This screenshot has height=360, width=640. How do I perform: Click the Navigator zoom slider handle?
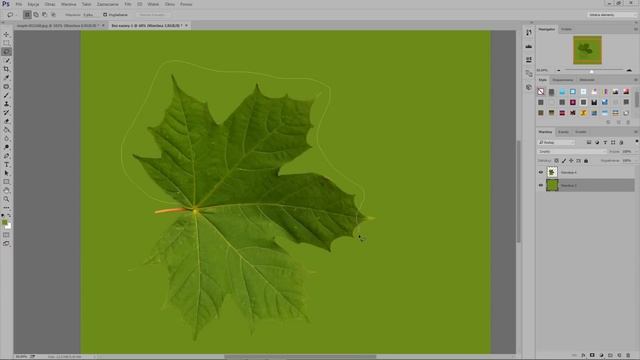591,71
